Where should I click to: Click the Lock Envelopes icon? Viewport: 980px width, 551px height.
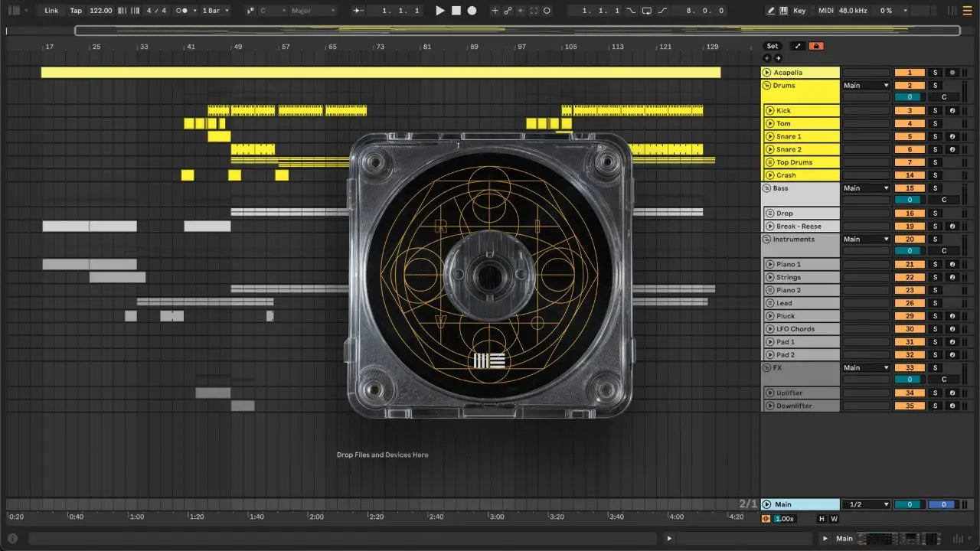(816, 46)
